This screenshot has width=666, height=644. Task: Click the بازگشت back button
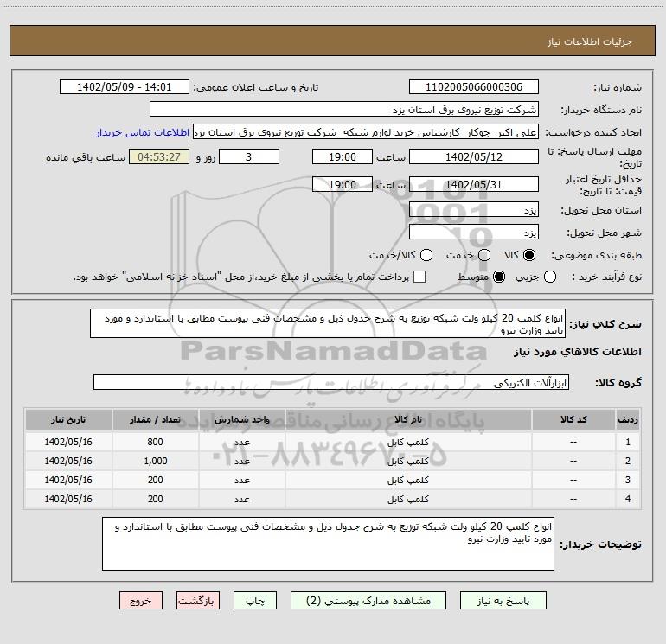(x=198, y=600)
